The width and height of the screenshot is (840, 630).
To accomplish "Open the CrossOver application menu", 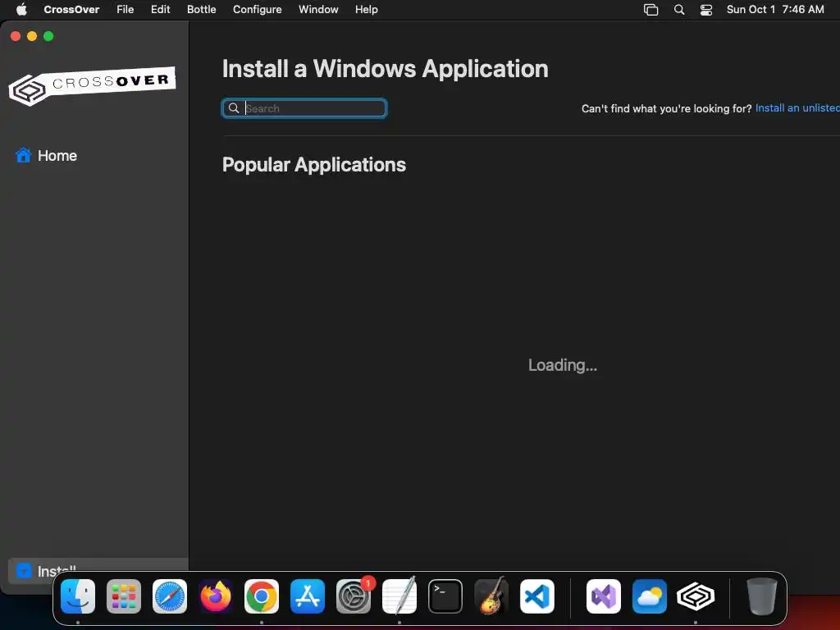I will 71,10.
